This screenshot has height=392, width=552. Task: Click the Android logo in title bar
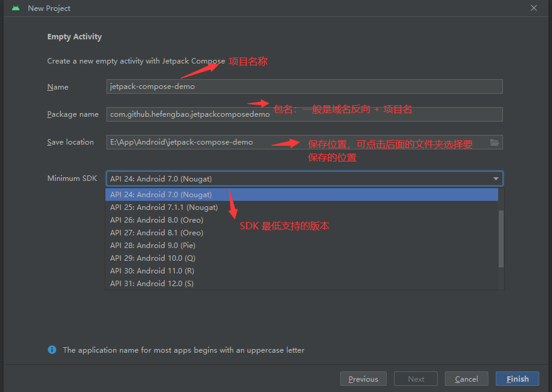point(16,8)
